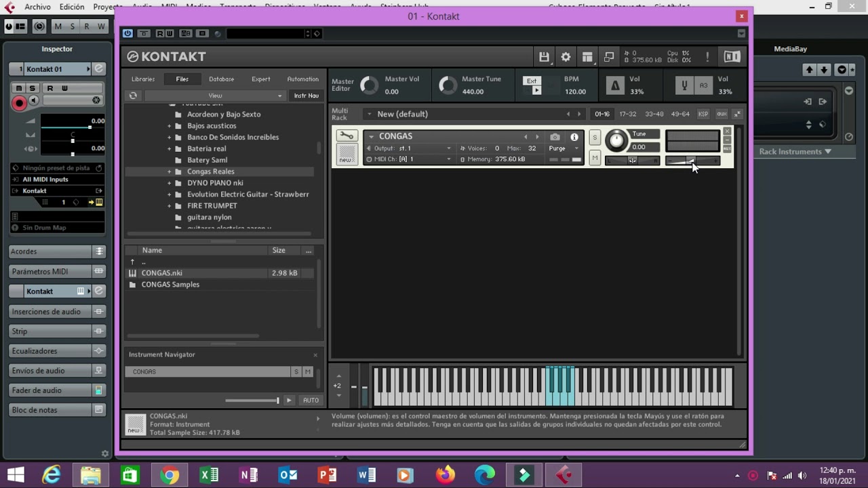Switch to the Files tab

coord(182,79)
